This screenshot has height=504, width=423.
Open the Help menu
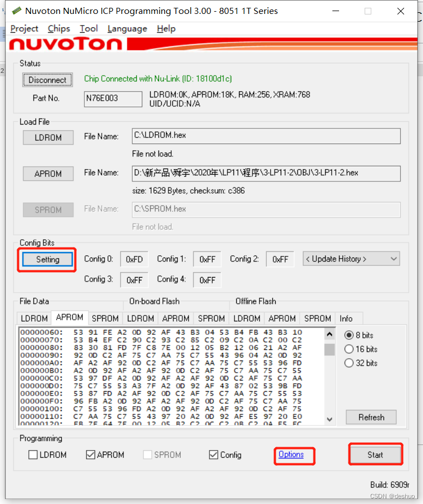[x=166, y=28]
